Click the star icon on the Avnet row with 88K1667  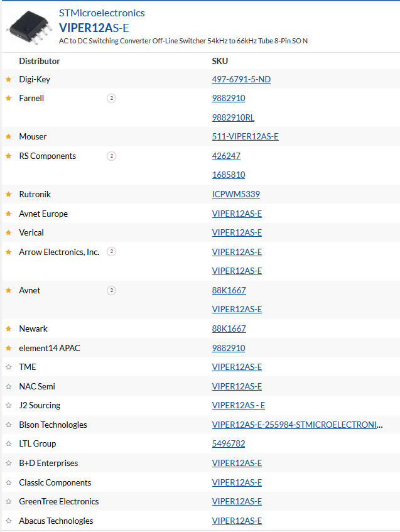9,290
